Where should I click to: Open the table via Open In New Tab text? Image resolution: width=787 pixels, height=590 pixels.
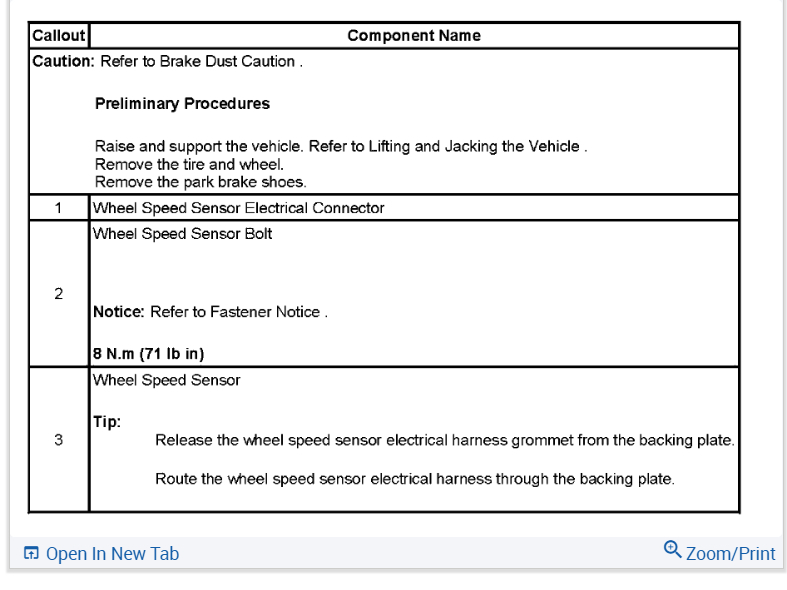coord(112,553)
